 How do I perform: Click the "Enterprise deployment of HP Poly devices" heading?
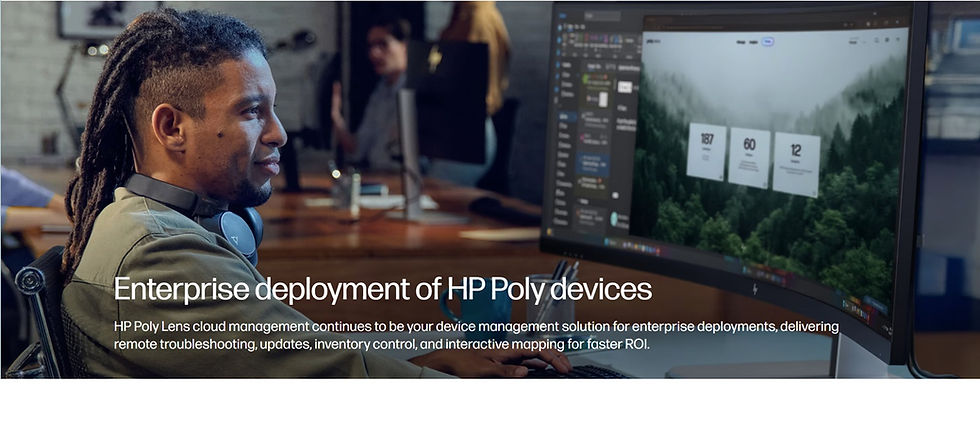(x=382, y=289)
